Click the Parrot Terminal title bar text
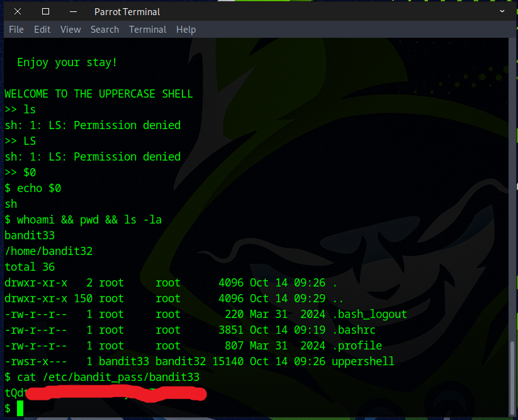This screenshot has height=420, width=518. click(127, 11)
